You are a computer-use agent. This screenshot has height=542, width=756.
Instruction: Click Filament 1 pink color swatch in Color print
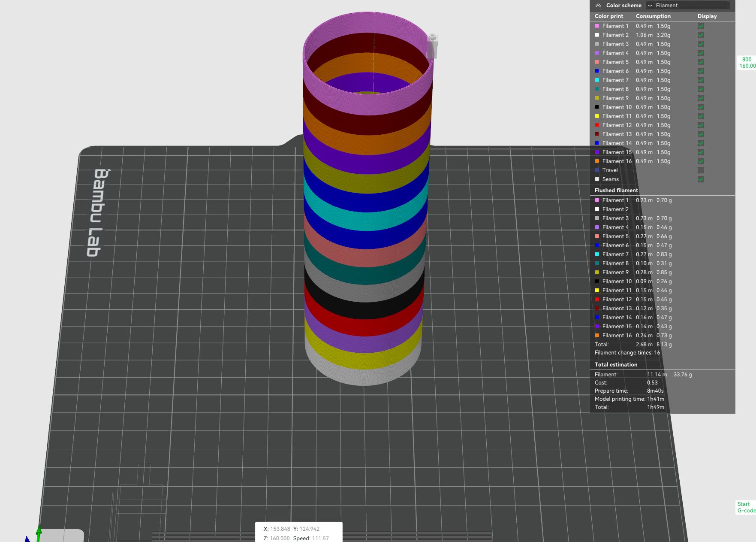pos(597,26)
